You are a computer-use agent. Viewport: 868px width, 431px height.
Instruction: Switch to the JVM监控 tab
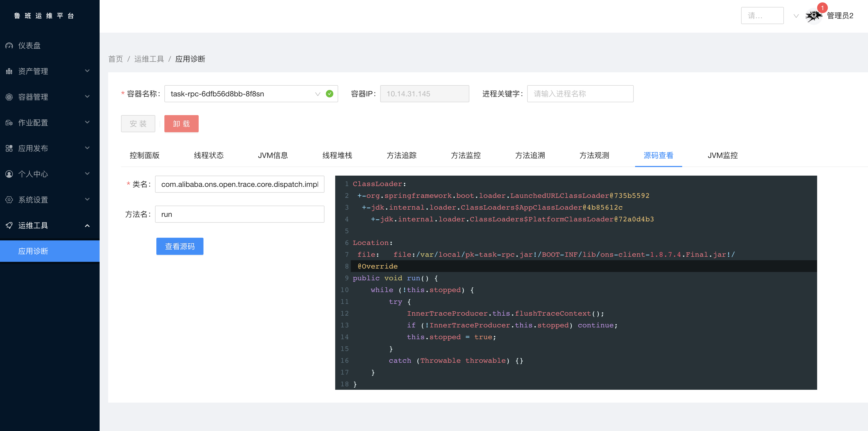pyautogui.click(x=722, y=155)
